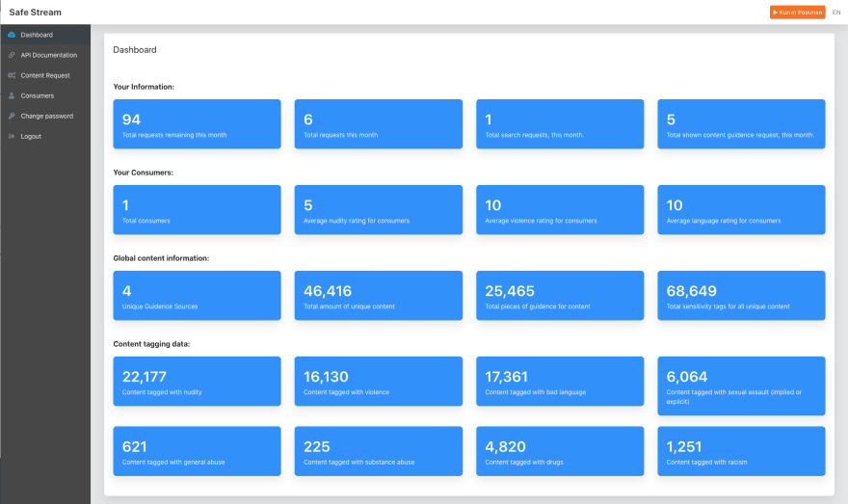The width and height of the screenshot is (848, 504).
Task: Open API Documentation menu item
Action: pos(45,55)
